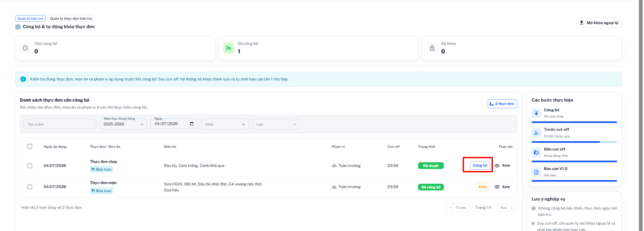
Task: Open the Năm học đang dùng dropdown
Action: 123,124
